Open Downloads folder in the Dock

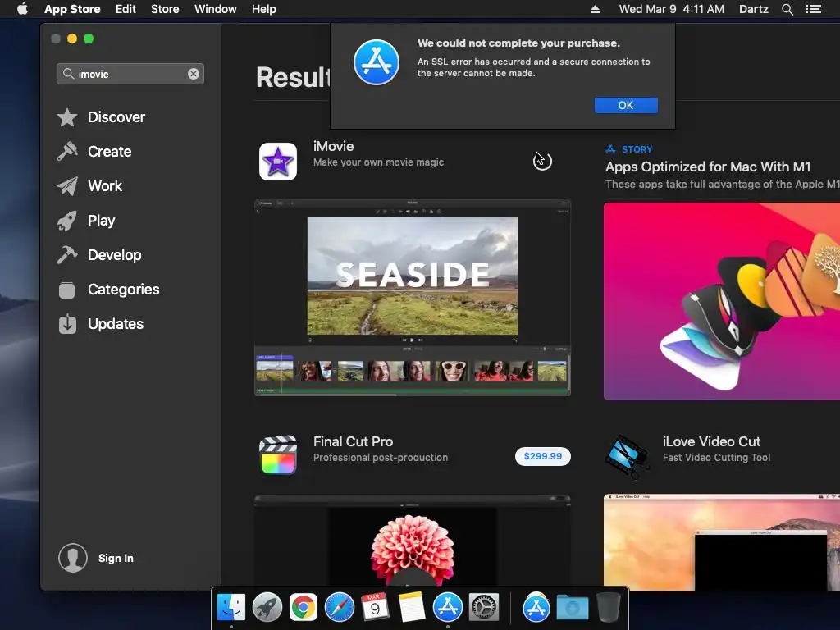click(x=572, y=607)
